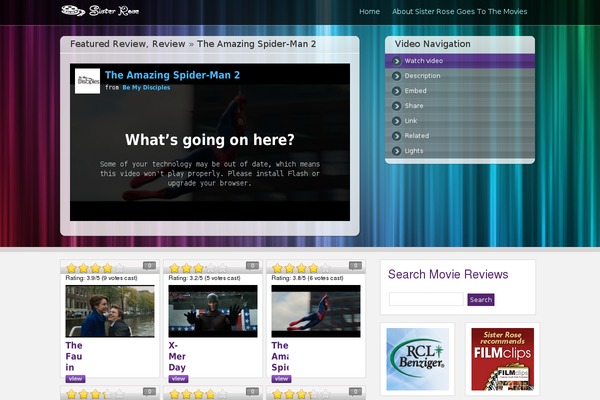
Task: Open the Home menu link
Action: point(369,11)
